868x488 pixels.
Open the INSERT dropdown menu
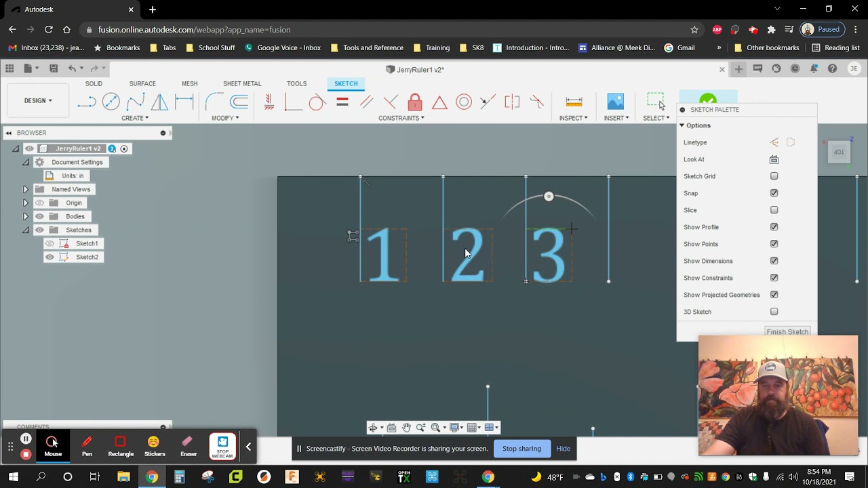616,118
